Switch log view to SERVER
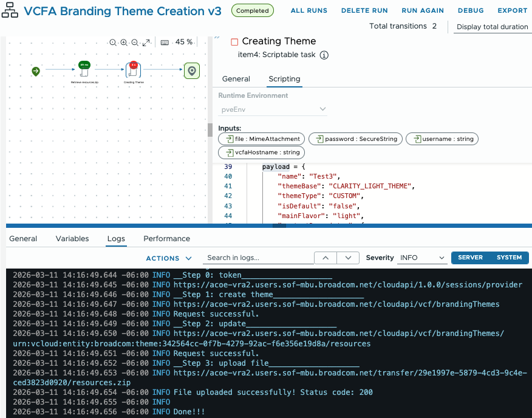Screen dimensions: 532x418 coord(470,258)
